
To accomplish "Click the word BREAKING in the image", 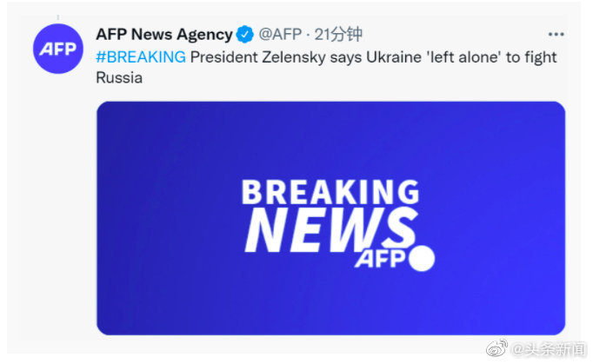I will click(330, 192).
